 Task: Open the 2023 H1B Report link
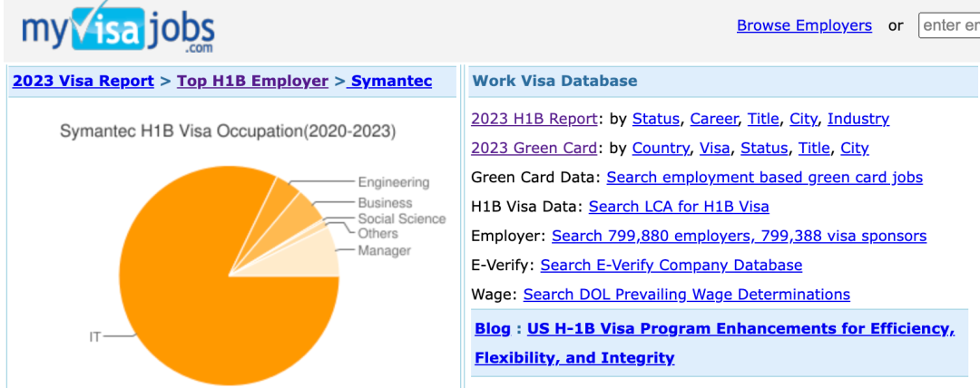click(x=534, y=119)
